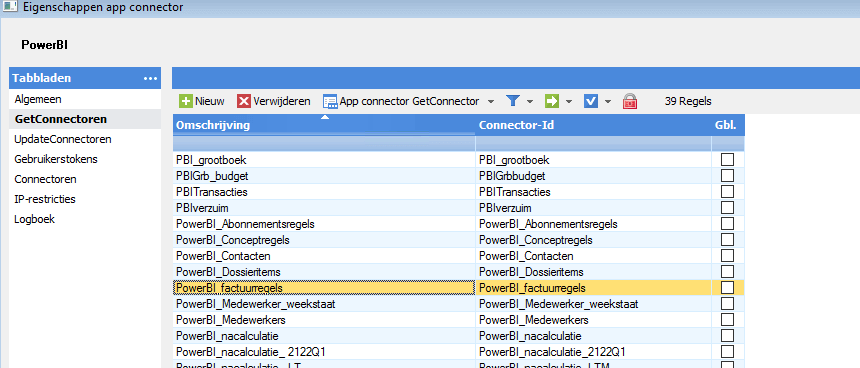The image size is (860, 368).
Task: Select PBIGrb_budget description cell
Action: pos(324,176)
